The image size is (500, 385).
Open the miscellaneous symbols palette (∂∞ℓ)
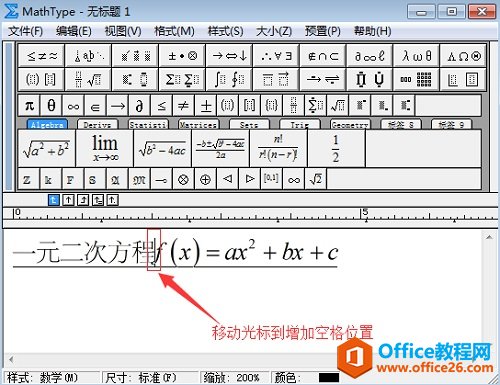pos(370,56)
